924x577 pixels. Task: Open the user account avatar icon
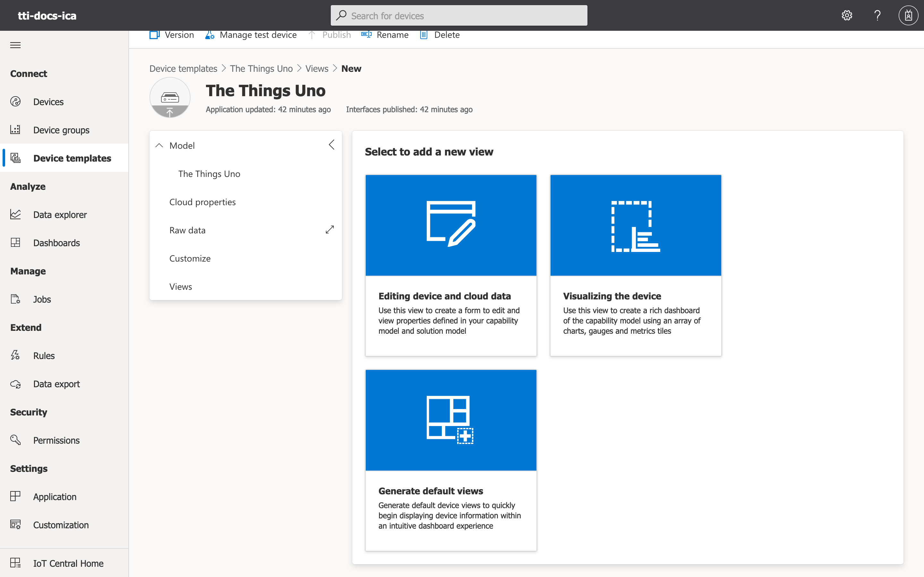tap(908, 15)
